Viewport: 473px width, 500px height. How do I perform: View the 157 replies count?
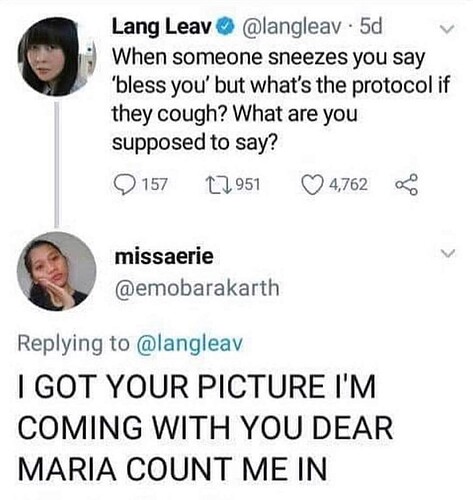point(155,184)
